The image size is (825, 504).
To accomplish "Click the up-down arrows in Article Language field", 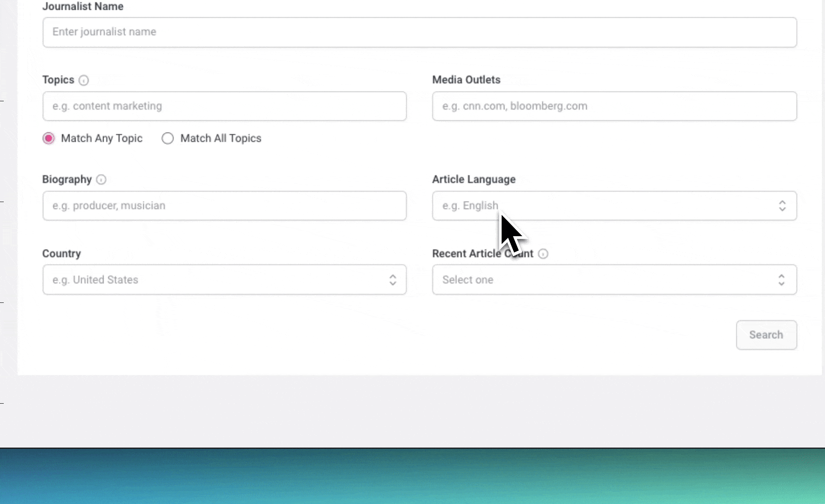I will 782,206.
